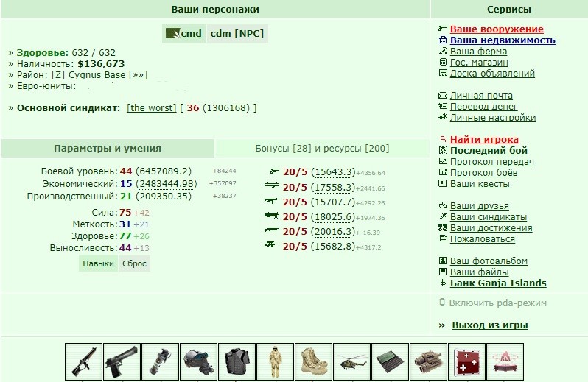Select the helicopter transport item
Image resolution: width=588 pixels, height=382 pixels.
tap(351, 362)
